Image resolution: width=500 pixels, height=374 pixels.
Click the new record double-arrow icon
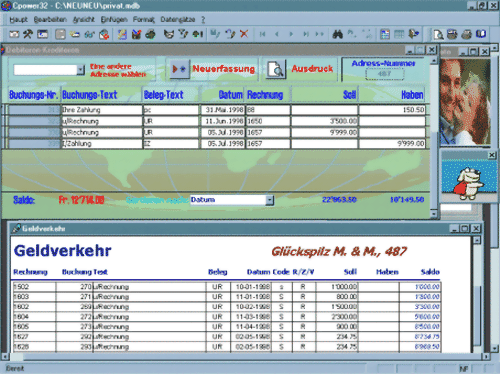point(319,34)
